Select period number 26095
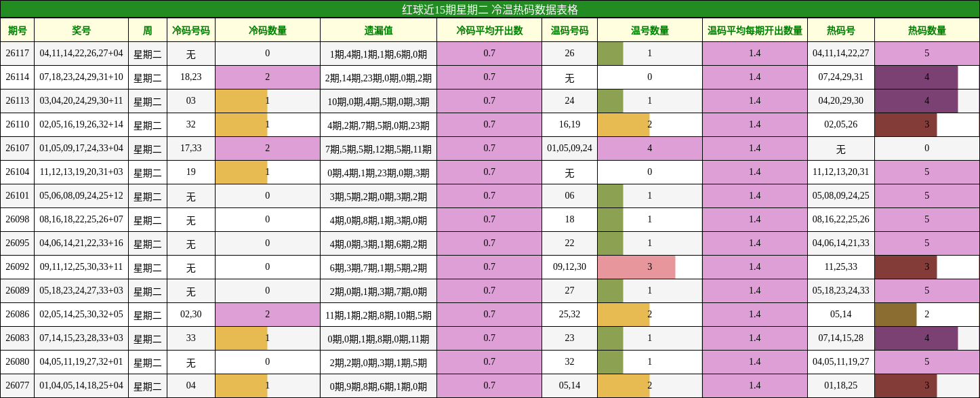The height and width of the screenshot is (398, 980). (18, 243)
